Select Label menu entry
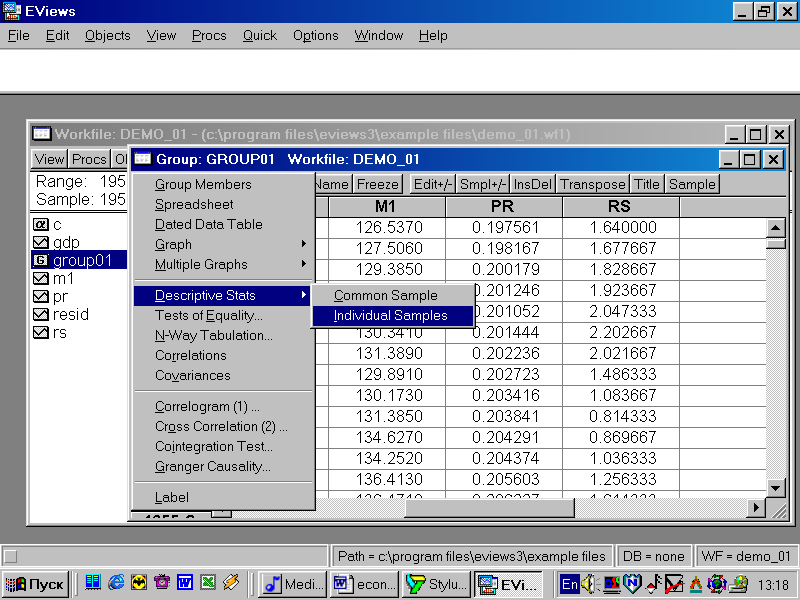Viewport: 800px width, 600px height. click(223, 497)
